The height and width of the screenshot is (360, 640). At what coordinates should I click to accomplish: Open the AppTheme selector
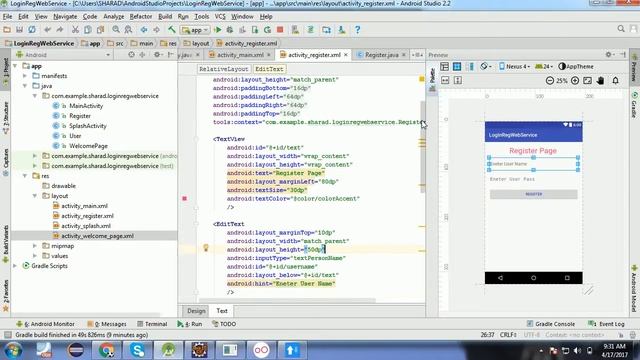[576, 67]
